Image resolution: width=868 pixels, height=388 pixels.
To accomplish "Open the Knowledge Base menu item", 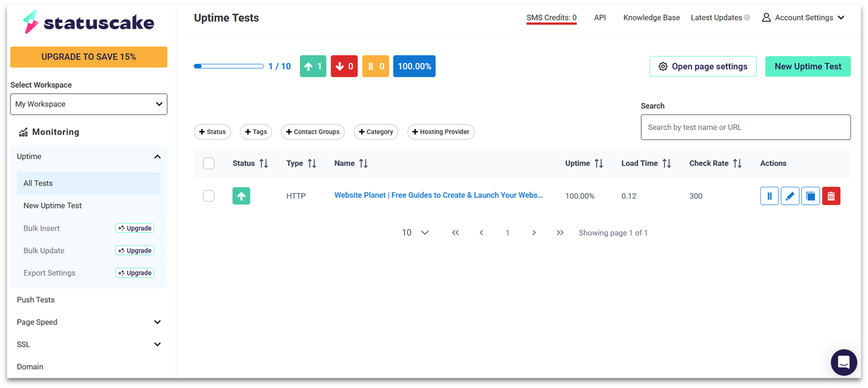I will click(x=651, y=17).
